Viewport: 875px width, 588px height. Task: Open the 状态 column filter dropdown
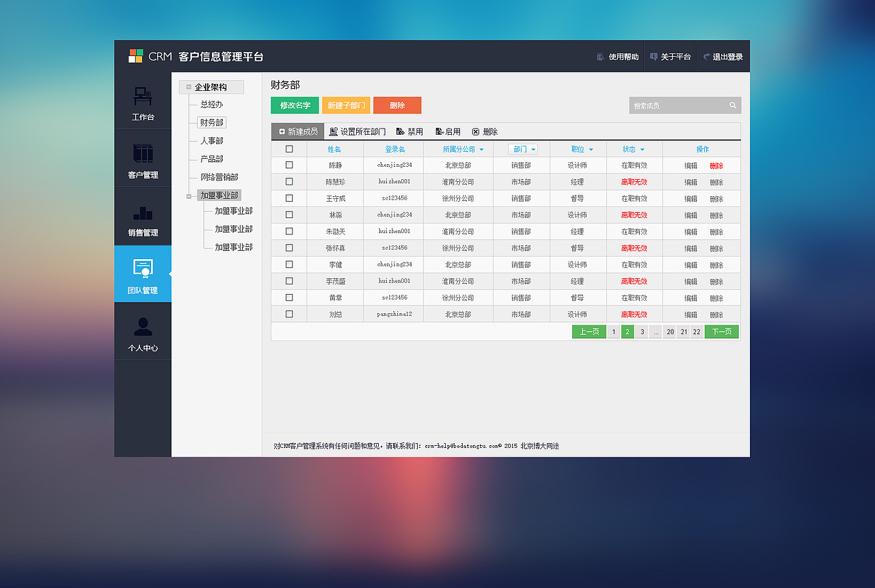click(642, 149)
